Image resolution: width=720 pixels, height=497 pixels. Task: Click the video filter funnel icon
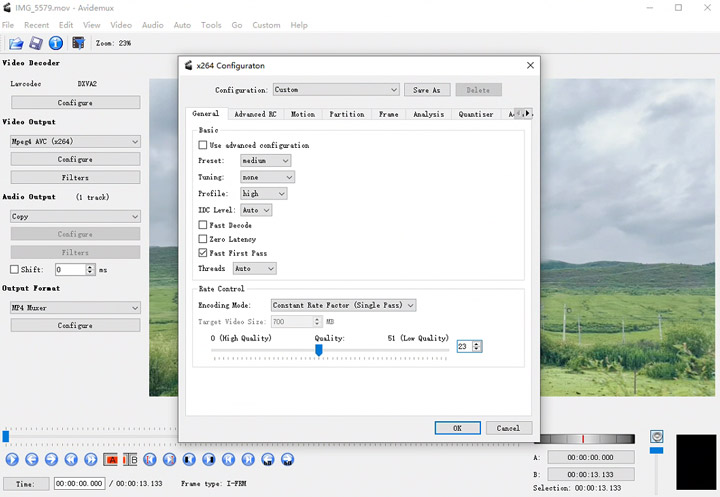78,43
